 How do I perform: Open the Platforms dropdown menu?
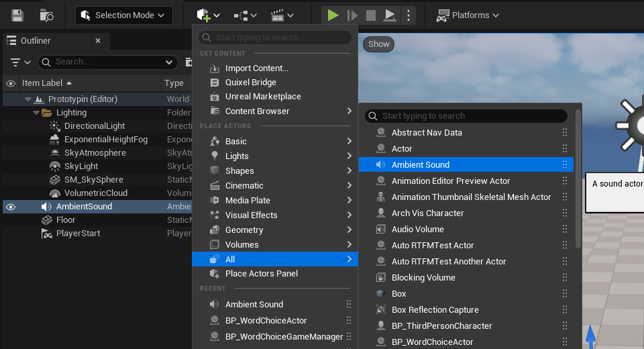click(468, 15)
